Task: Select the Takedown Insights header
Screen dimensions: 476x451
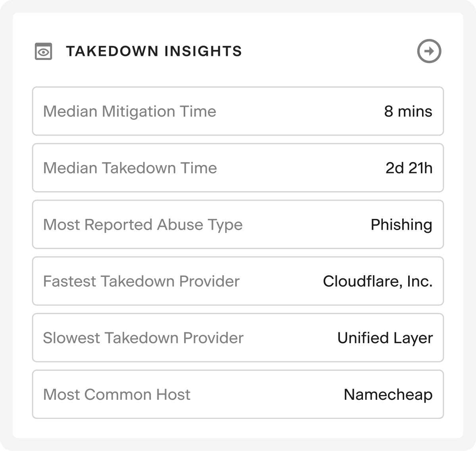Action: 155,51
